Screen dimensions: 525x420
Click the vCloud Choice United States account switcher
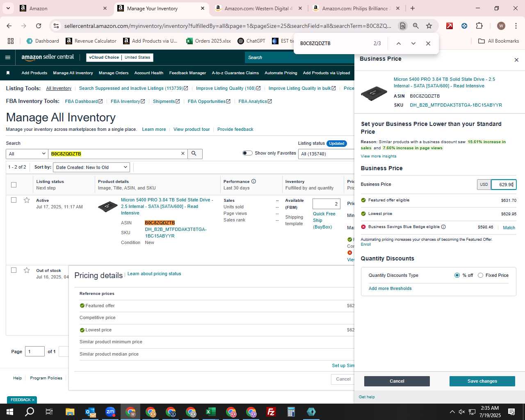pos(120,57)
